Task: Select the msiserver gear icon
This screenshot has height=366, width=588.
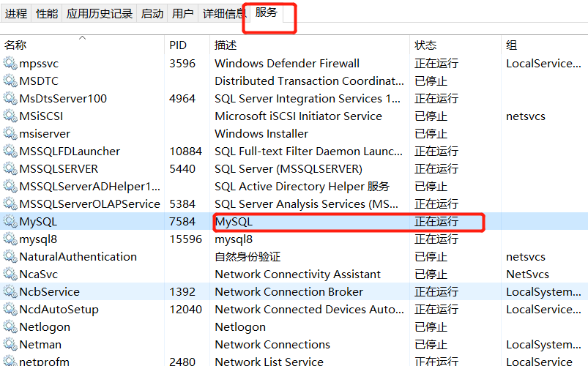Action: tap(10, 133)
